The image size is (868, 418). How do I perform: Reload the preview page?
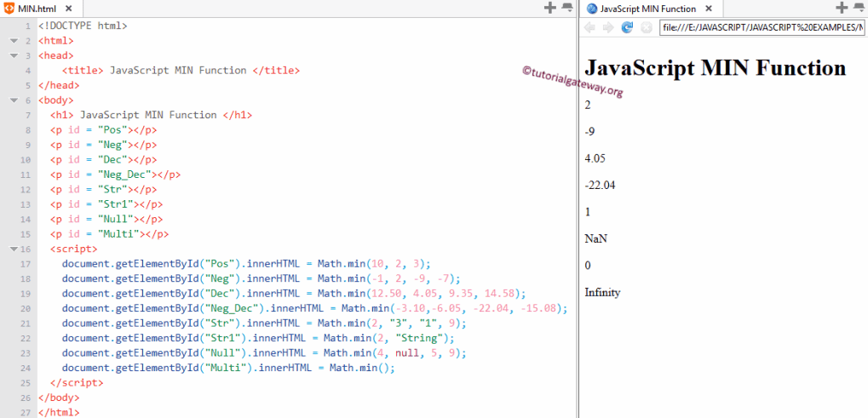pos(627,27)
